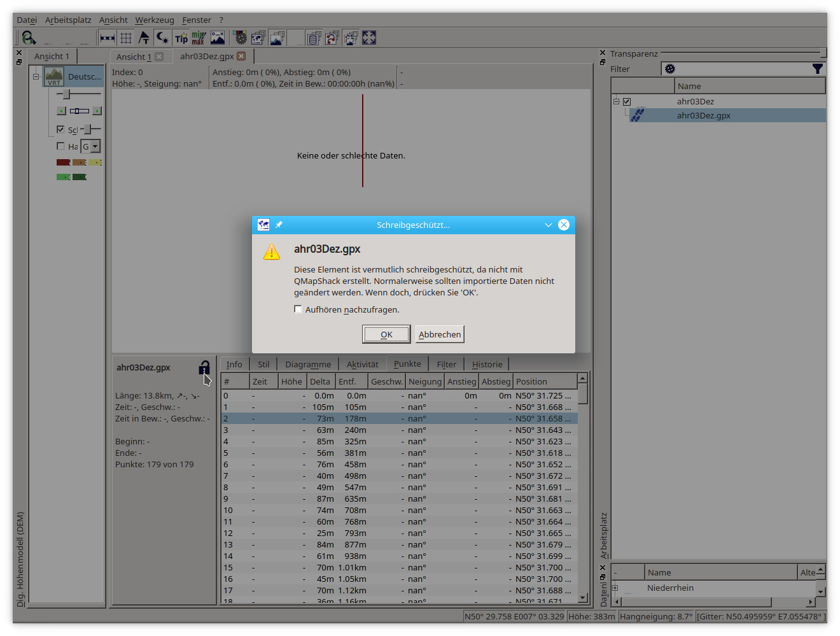Click the map search magnifier icon
The height and width of the screenshot is (636, 840).
click(29, 38)
